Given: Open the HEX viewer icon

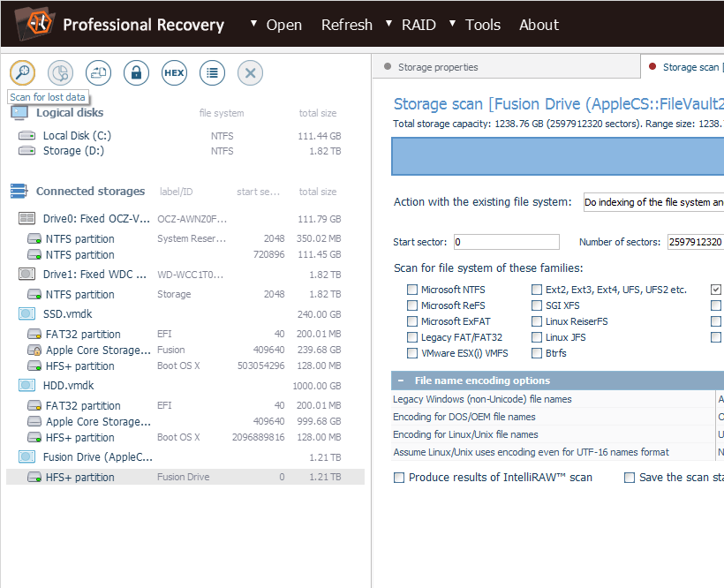Looking at the screenshot, I should point(174,72).
